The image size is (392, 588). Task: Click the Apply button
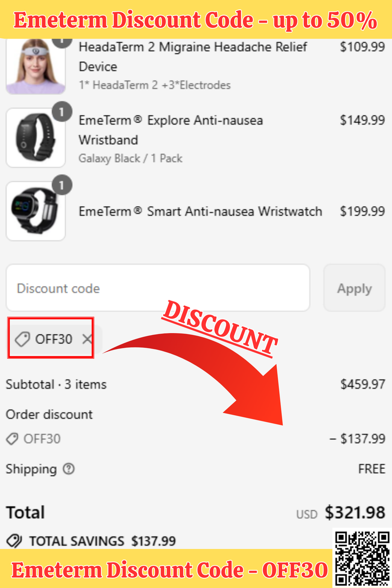point(354,288)
